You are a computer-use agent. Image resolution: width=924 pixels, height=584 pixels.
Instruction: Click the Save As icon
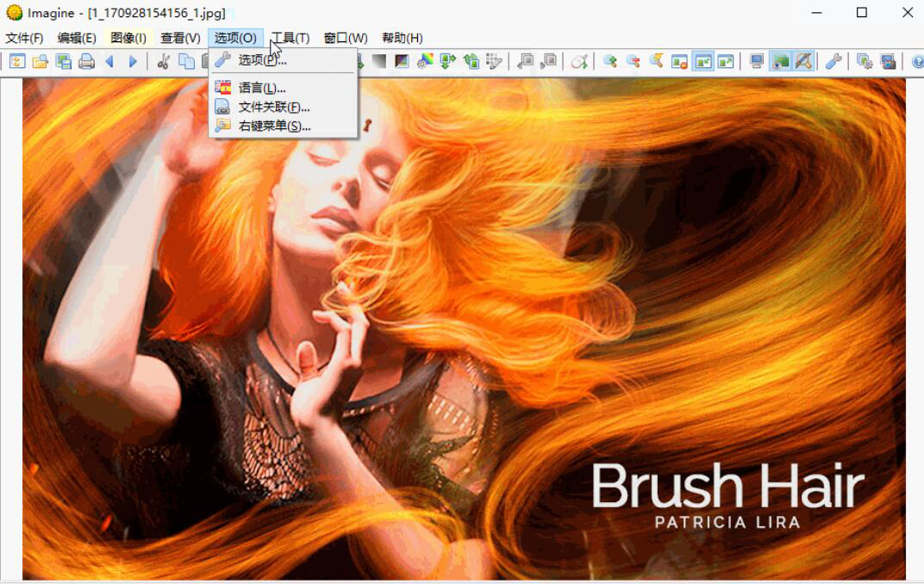pyautogui.click(x=63, y=61)
